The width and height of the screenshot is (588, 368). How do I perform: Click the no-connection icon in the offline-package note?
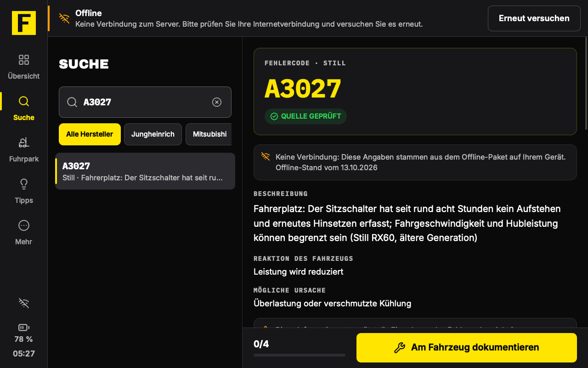266,156
